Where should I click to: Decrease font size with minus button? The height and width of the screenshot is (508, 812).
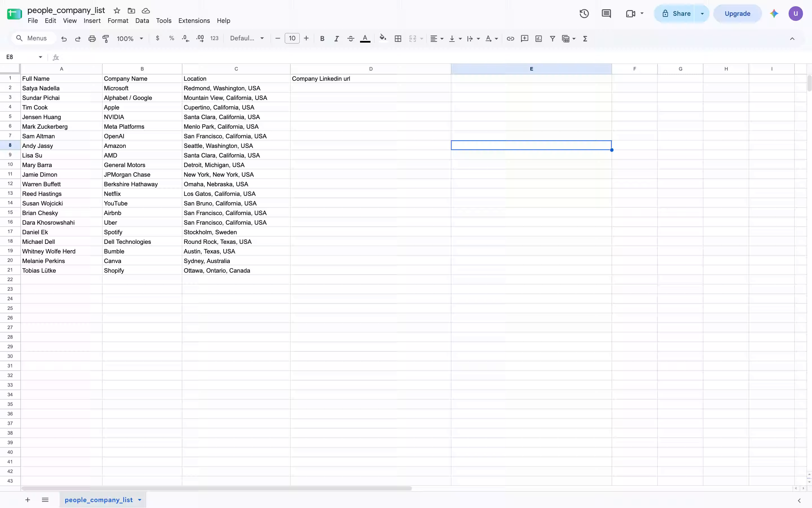277,39
